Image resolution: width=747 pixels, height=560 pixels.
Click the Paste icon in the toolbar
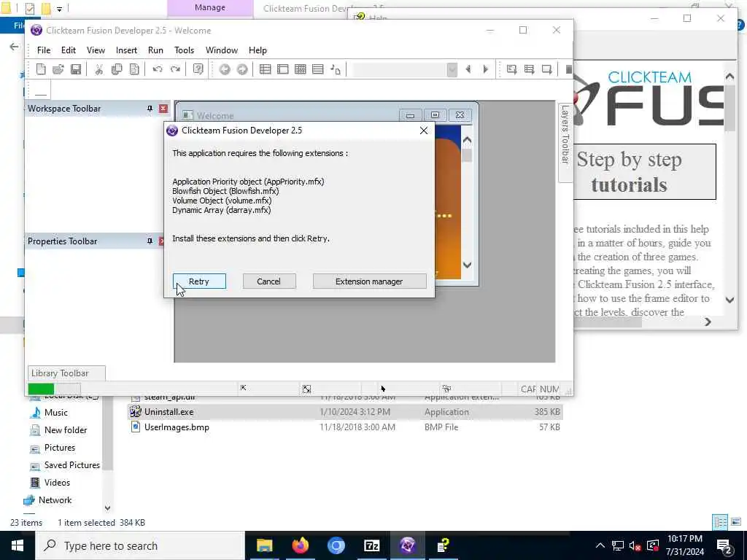(134, 69)
